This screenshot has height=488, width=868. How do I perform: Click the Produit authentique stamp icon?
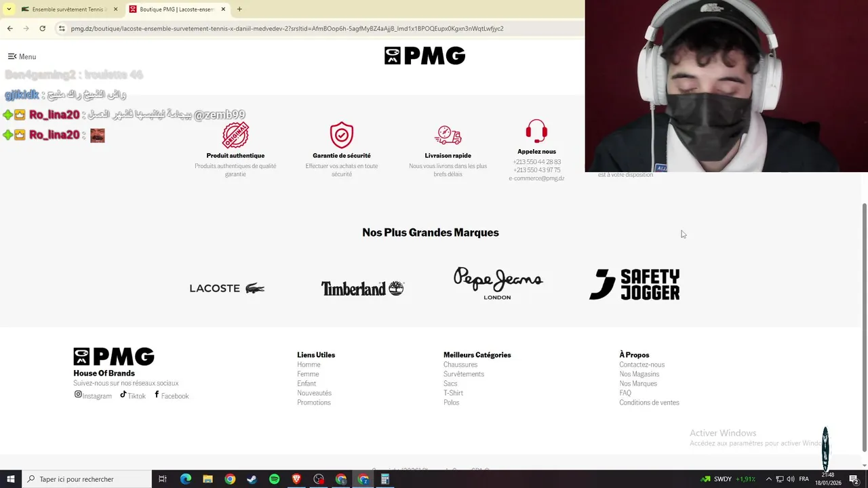[235, 135]
